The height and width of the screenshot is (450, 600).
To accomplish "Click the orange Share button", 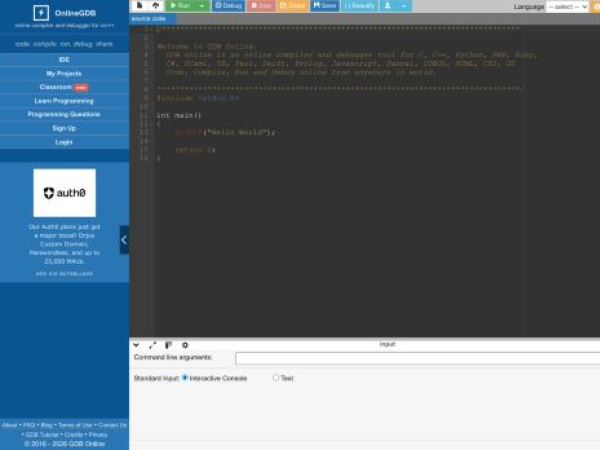I will click(292, 5).
